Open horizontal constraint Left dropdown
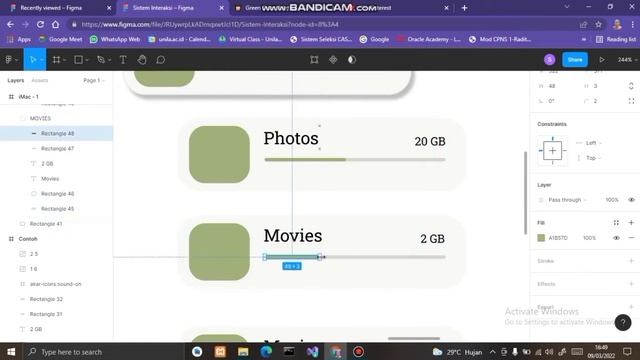Screen dimensions: 640x360 click(x=593, y=143)
